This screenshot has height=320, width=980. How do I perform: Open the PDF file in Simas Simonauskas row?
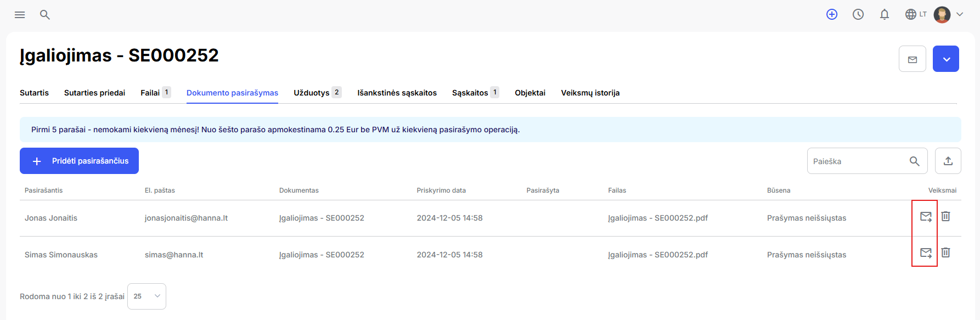coord(658,255)
